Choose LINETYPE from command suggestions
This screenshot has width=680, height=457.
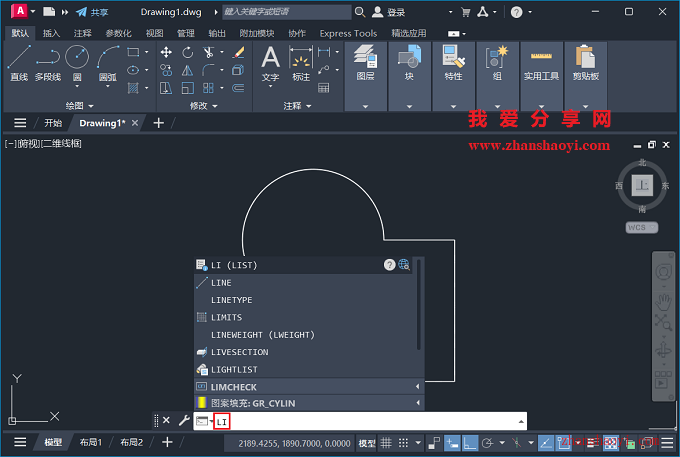[x=303, y=300]
